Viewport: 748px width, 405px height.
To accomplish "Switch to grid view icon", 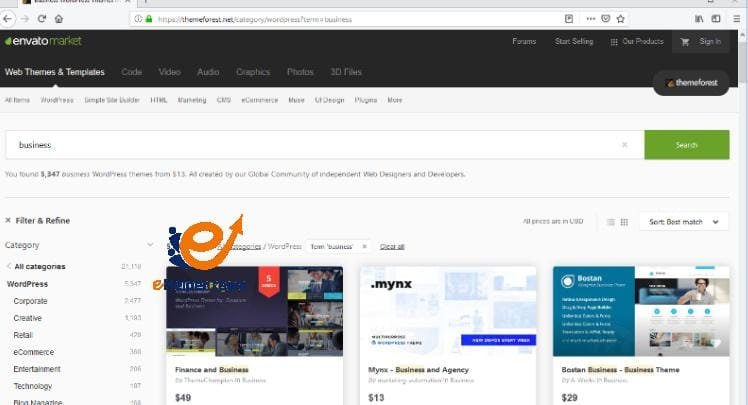I will (x=624, y=222).
